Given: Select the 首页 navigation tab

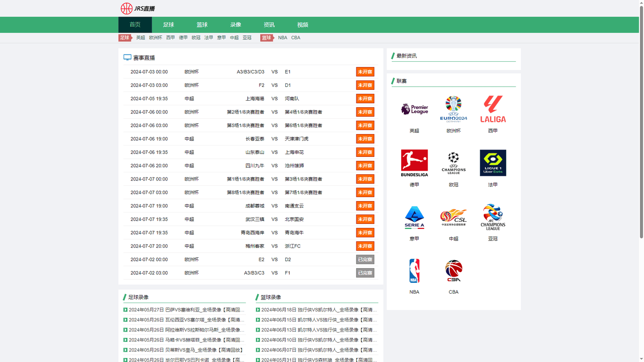Looking at the screenshot, I should [x=135, y=25].
